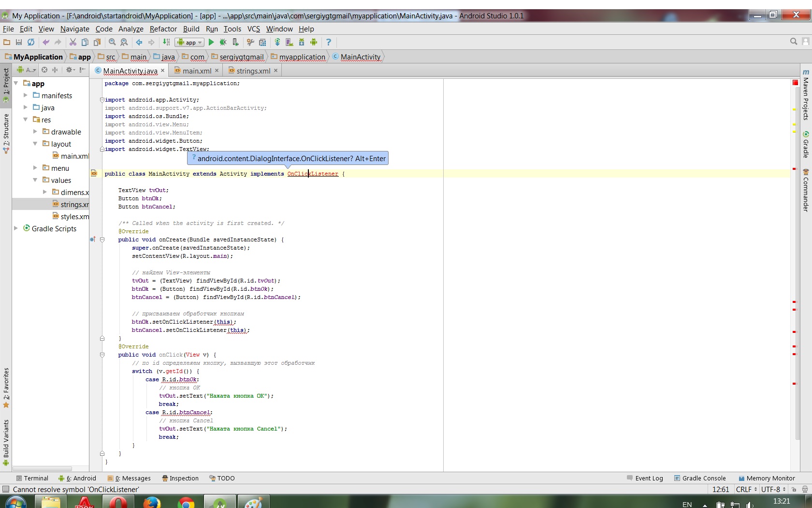Click the Copy toolbar icon

click(85, 42)
